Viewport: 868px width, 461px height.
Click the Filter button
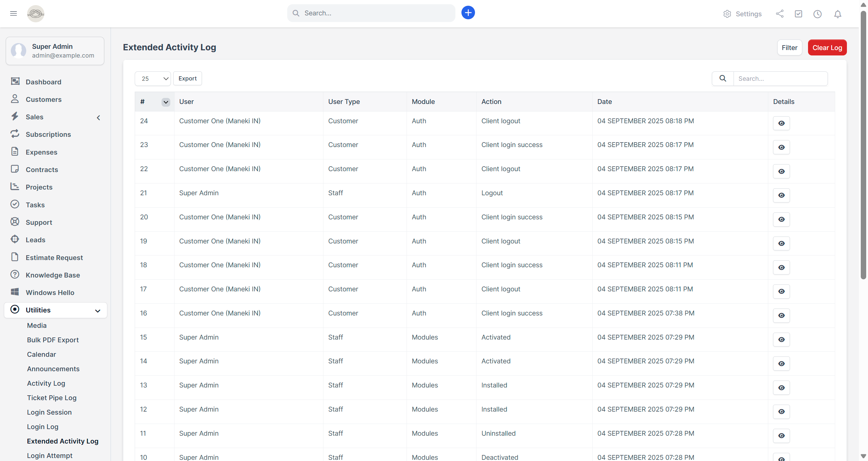(790, 48)
